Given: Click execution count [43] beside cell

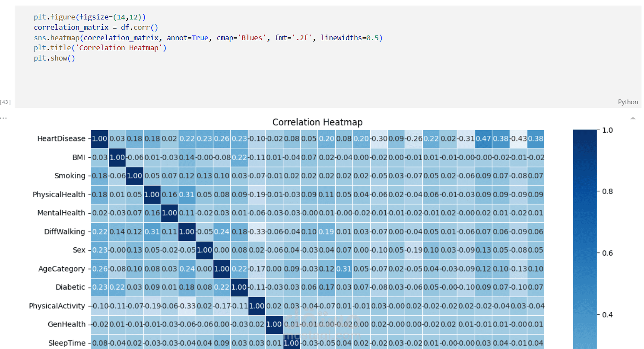Looking at the screenshot, I should (x=6, y=102).
